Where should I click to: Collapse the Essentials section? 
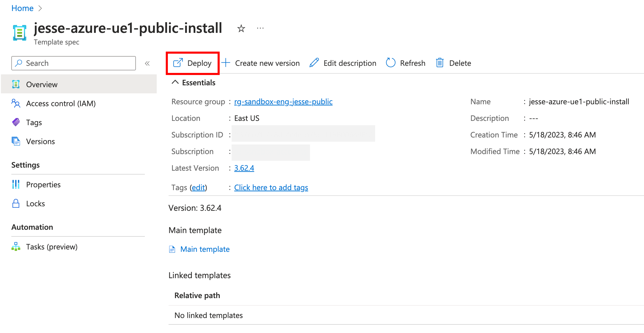pos(175,82)
